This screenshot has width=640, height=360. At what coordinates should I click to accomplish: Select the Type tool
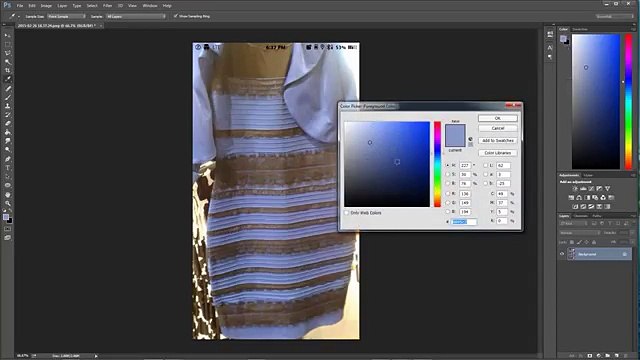point(7,168)
